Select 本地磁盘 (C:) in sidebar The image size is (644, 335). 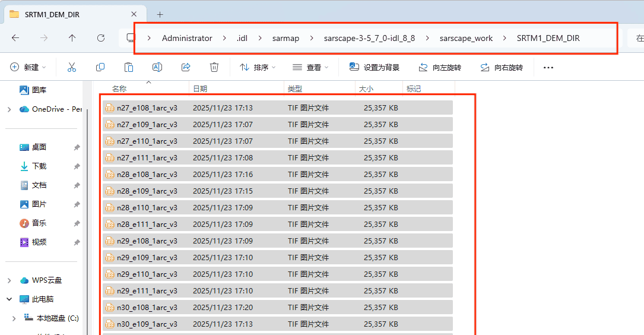point(51,318)
